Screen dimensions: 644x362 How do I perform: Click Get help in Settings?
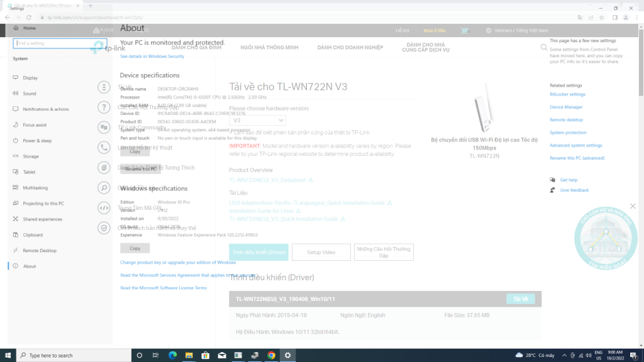pos(569,180)
